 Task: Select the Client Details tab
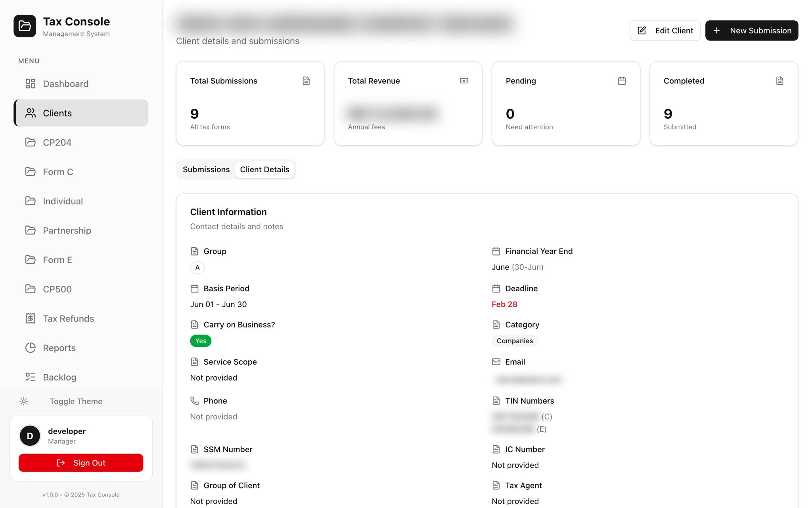coord(264,169)
